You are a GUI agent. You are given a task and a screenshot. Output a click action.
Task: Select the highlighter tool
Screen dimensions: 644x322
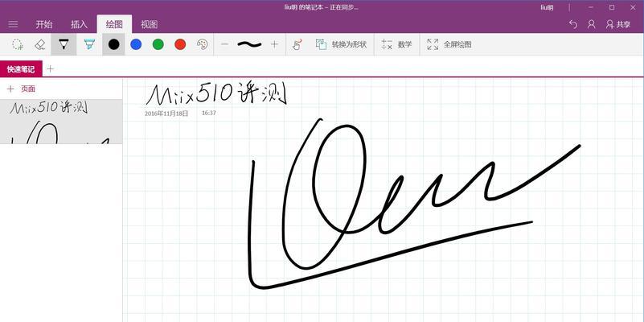(x=89, y=44)
